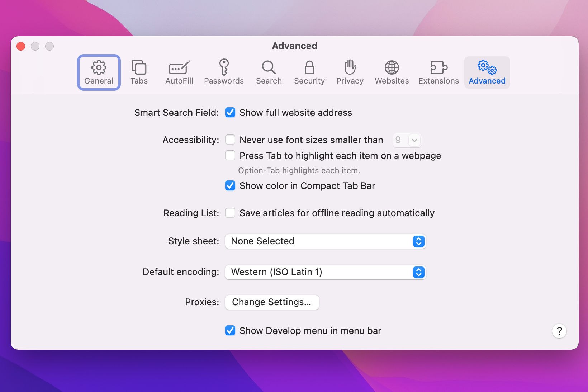588x392 pixels.
Task: Open the Default encoding popup menu
Action: tap(325, 272)
